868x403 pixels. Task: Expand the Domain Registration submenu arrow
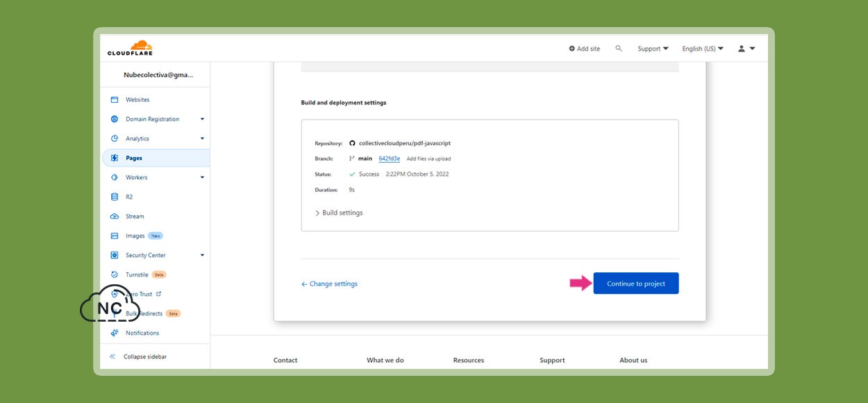tap(202, 120)
